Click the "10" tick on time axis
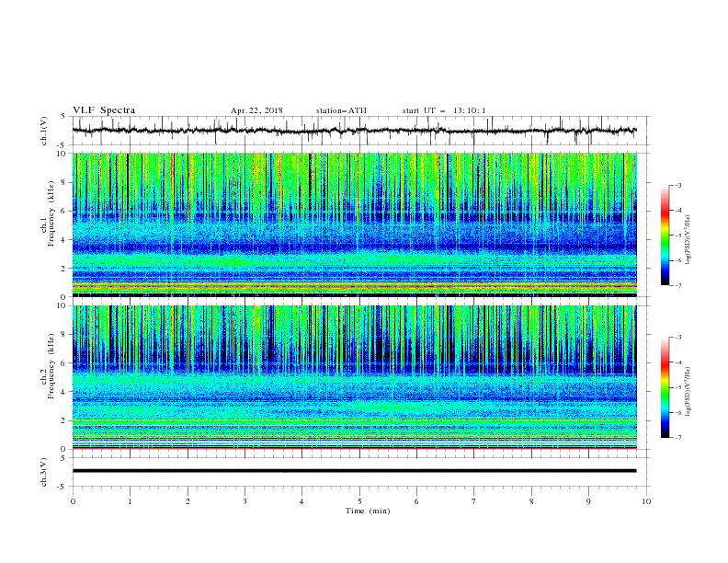 646,501
